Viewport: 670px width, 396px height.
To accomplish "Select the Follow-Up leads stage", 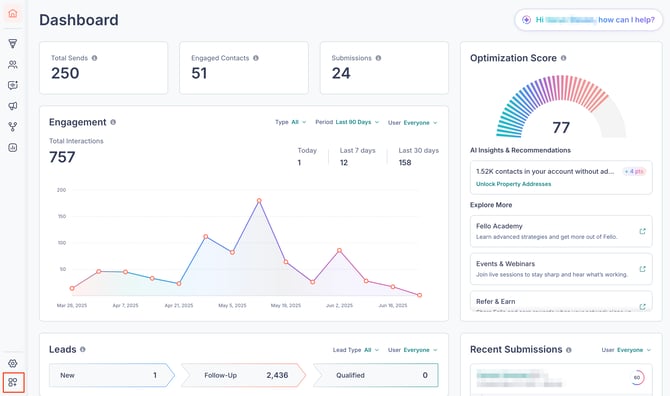I will 244,375.
